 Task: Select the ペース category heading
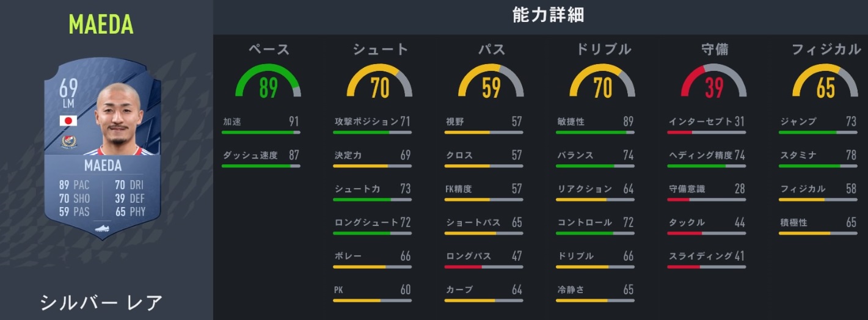pyautogui.click(x=268, y=49)
